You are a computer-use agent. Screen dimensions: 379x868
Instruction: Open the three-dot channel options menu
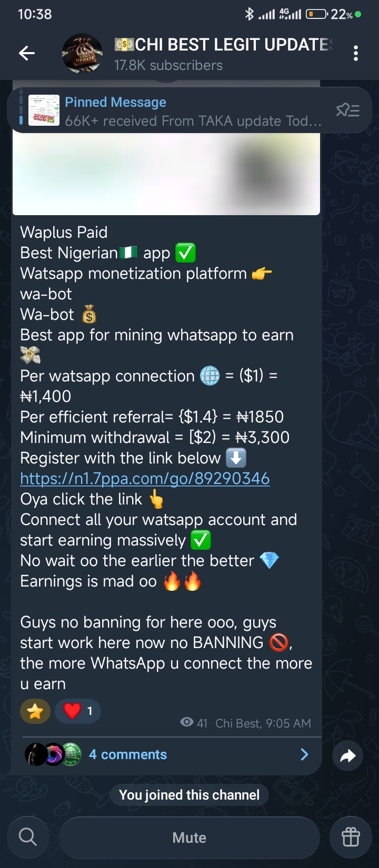pyautogui.click(x=356, y=53)
